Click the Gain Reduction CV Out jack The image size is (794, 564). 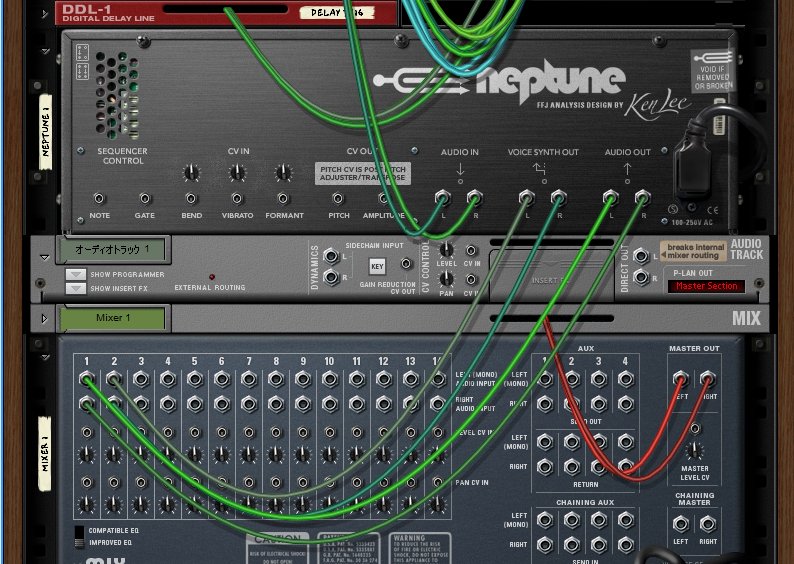click(x=406, y=263)
